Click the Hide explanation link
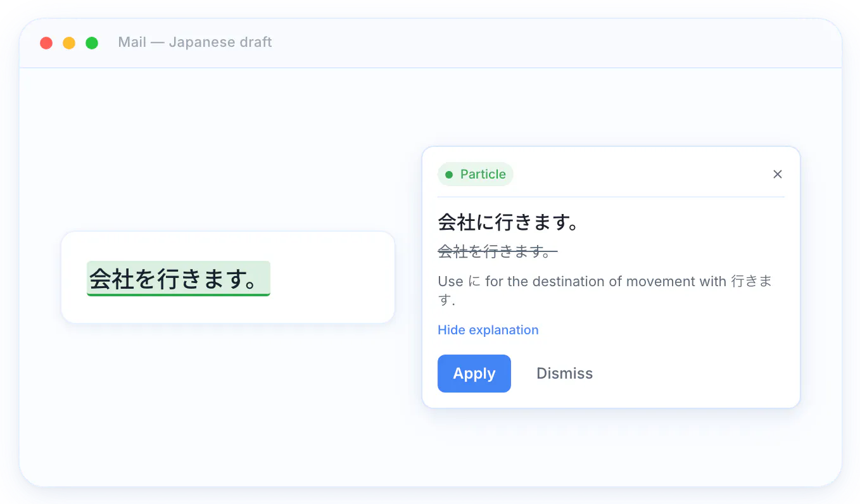 pyautogui.click(x=488, y=330)
